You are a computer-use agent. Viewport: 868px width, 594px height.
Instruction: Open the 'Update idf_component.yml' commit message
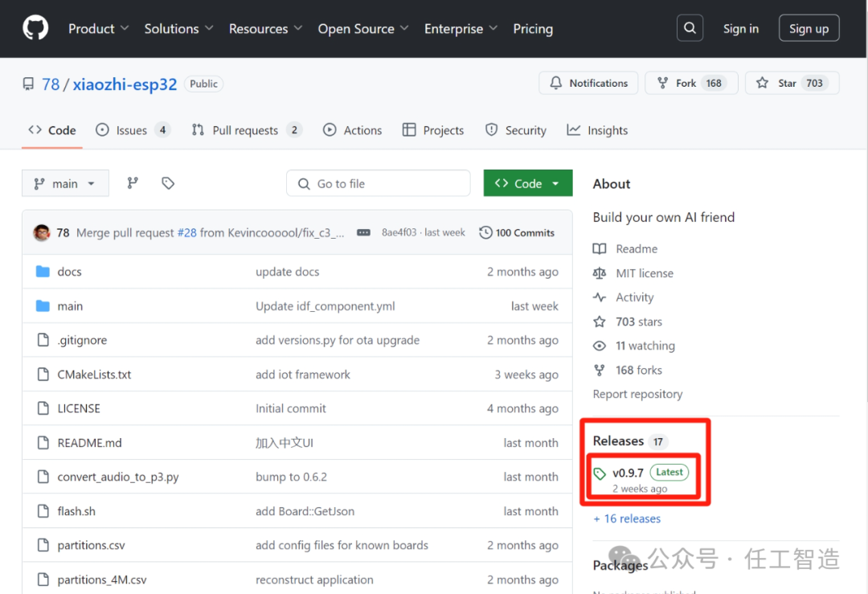(325, 305)
